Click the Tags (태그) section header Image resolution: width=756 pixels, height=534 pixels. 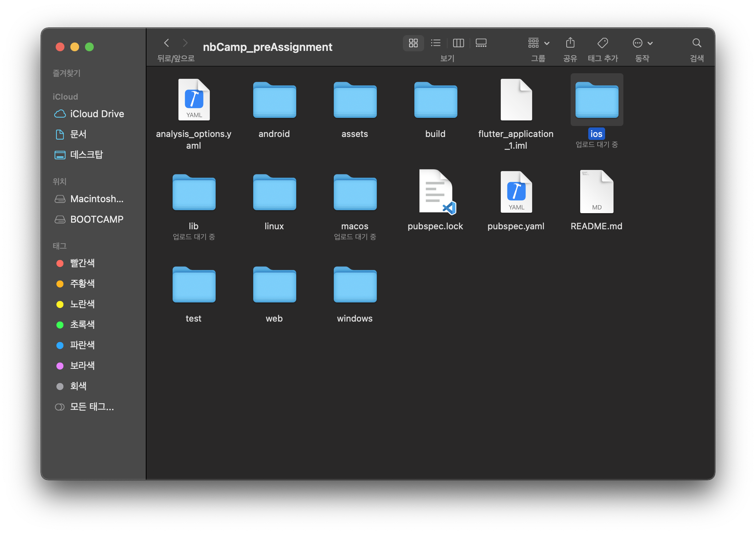59,246
